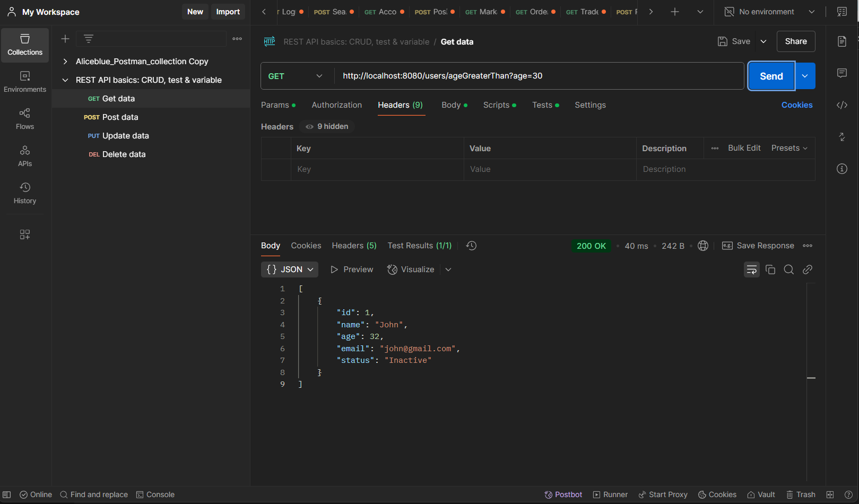
Task: Open the Send button dropdown arrow
Action: click(805, 76)
